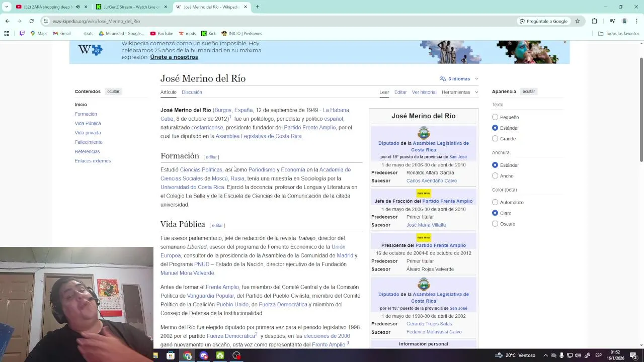
Task: Jump to Enlaces externos in contents
Action: [x=93, y=161]
